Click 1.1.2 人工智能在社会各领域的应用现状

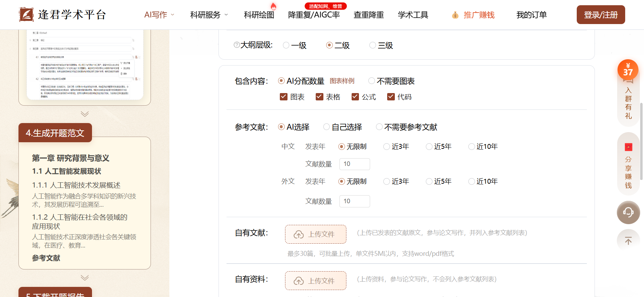pos(80,222)
